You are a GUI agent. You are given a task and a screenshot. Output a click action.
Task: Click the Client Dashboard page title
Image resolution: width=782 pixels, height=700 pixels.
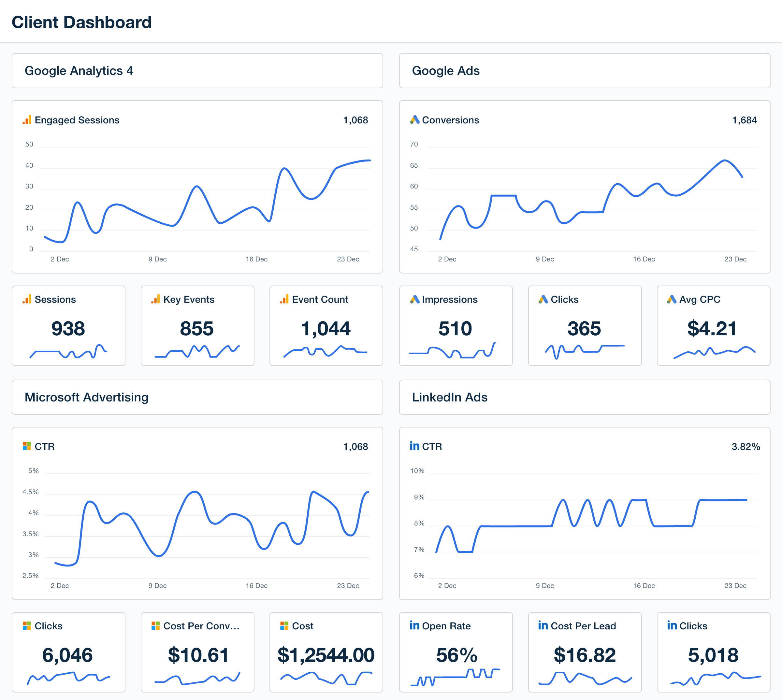tap(81, 22)
